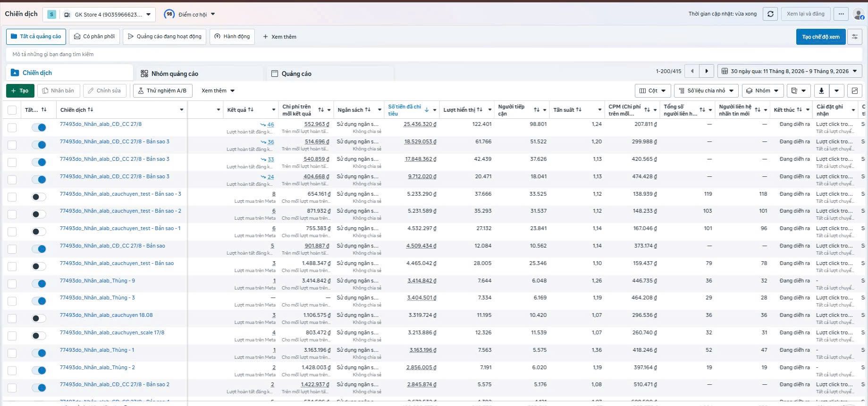868x406 pixels.
Task: Open the three-dot more options menu
Action: (841, 14)
